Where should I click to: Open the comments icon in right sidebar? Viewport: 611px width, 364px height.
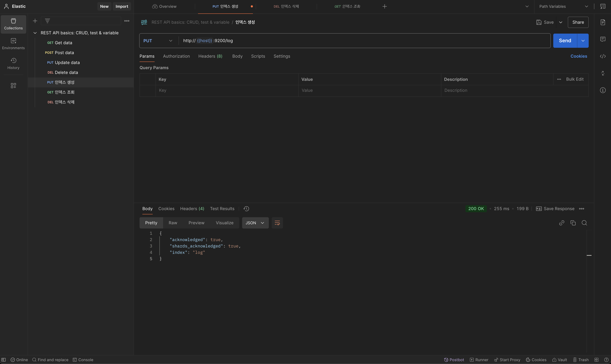click(x=603, y=39)
